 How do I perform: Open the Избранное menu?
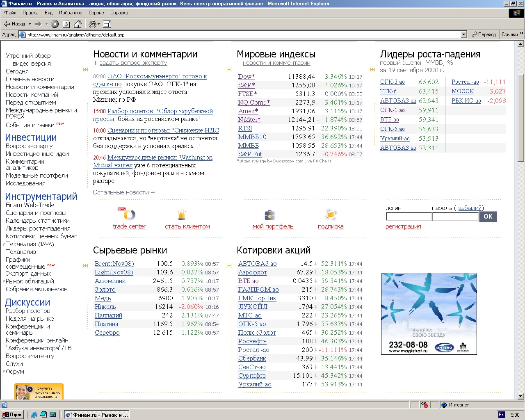pos(71,13)
